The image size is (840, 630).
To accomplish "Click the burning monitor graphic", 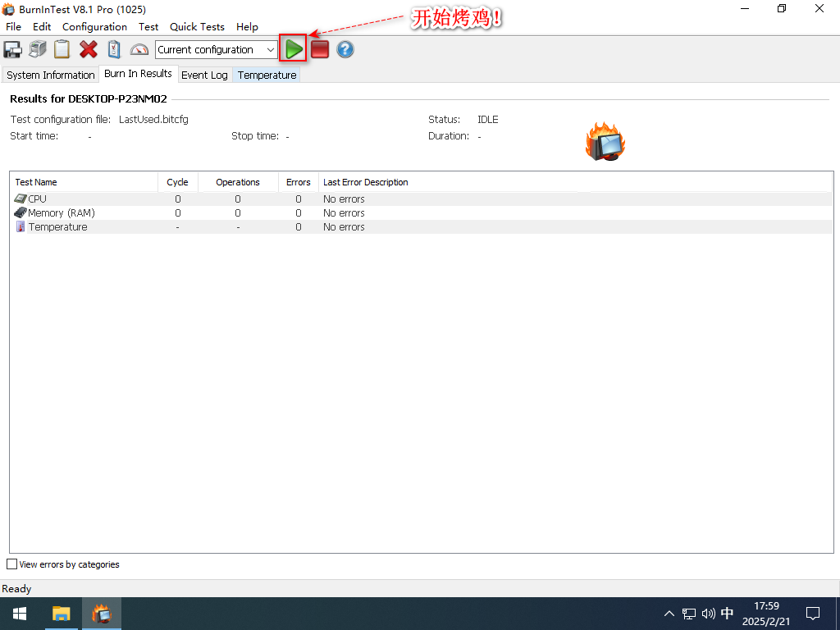I will click(x=605, y=141).
